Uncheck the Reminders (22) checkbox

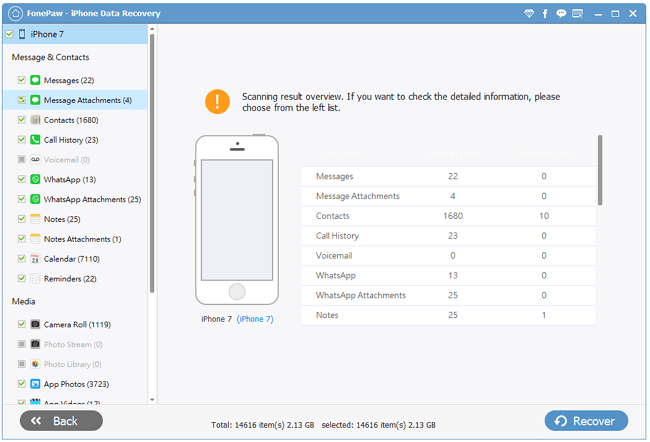pos(22,278)
